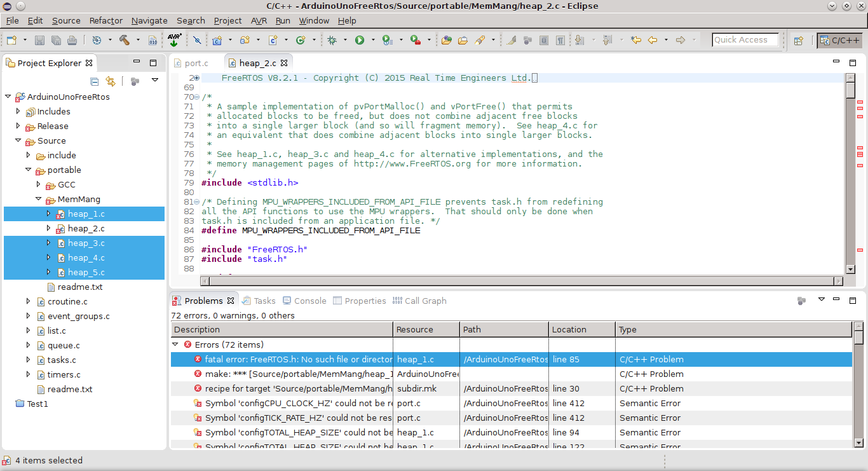Launch a build using the hammer icon
Viewport: 868px width, 471px height.
click(x=125, y=39)
